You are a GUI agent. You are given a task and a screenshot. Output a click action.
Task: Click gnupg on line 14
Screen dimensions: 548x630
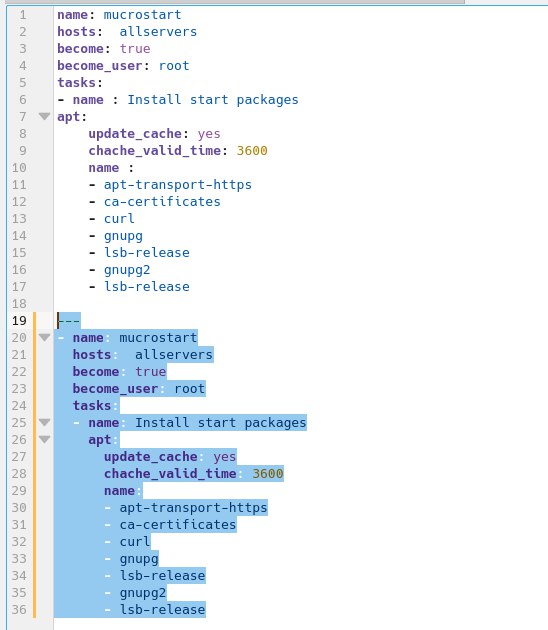tap(123, 236)
